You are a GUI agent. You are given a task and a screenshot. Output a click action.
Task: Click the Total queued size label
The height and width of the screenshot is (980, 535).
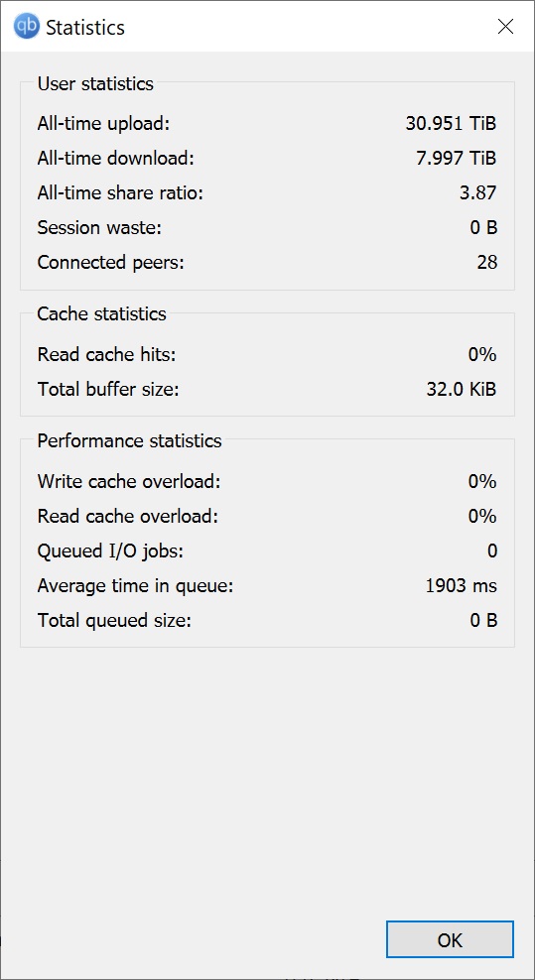coord(114,621)
